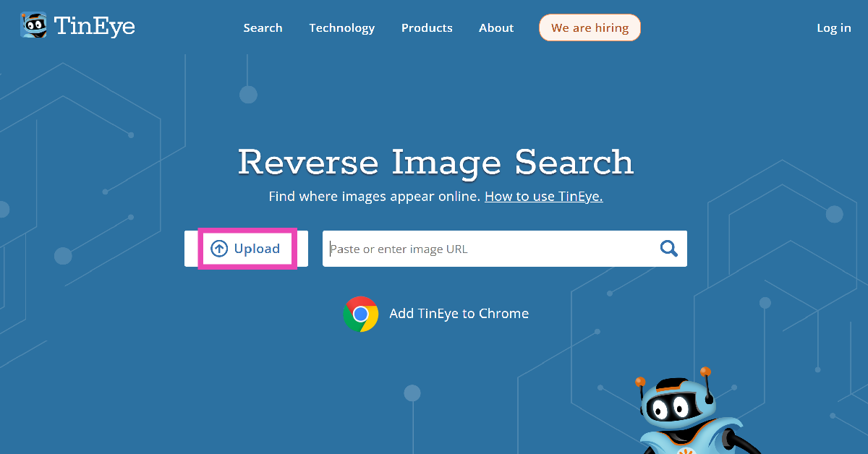Click Add TinEye to Chrome link

point(459,314)
